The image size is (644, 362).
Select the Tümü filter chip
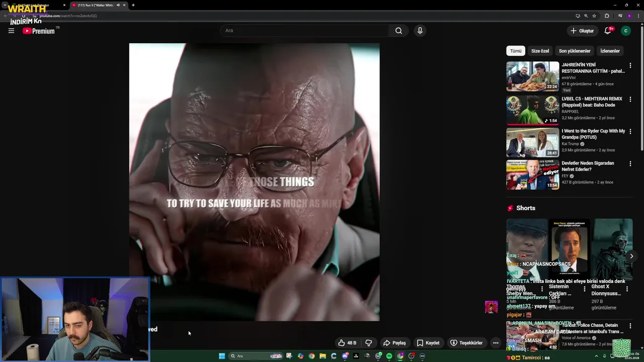click(x=516, y=51)
